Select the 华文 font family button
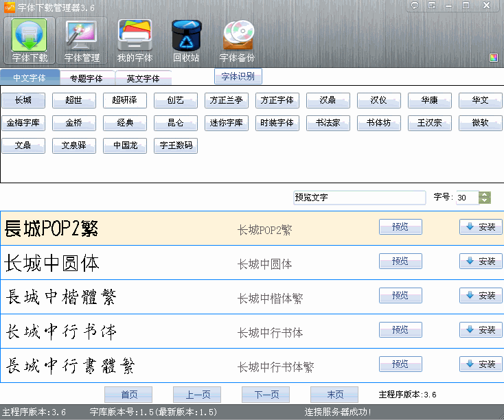Image resolution: width=504 pixels, height=420 pixels. (x=480, y=100)
